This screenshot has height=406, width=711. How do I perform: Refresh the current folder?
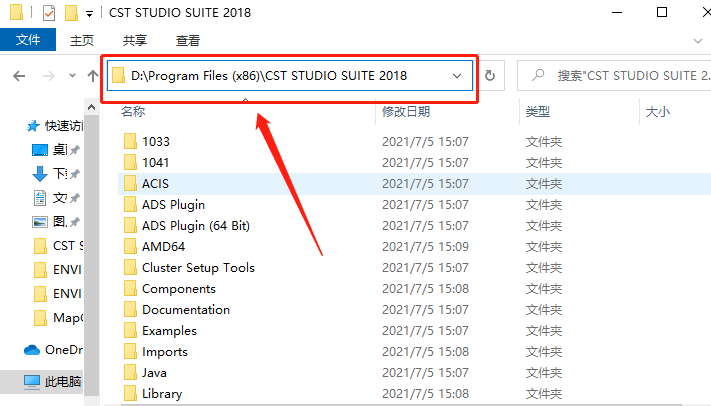(x=490, y=76)
